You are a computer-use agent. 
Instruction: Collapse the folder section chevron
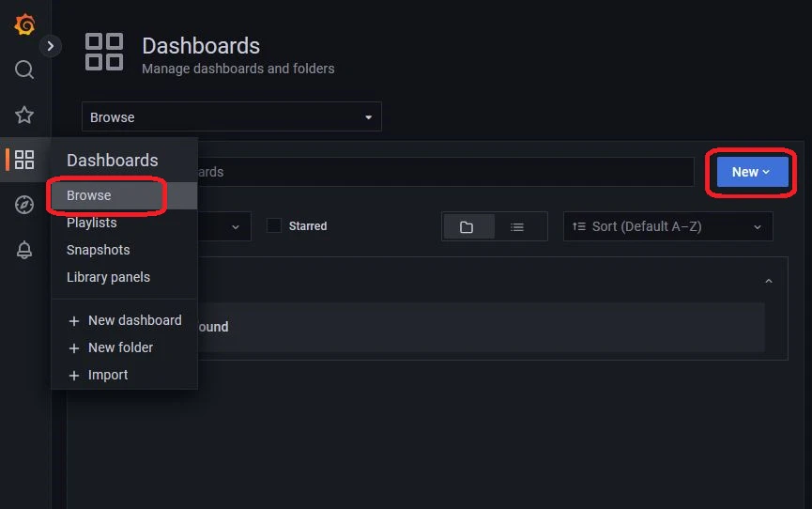click(769, 281)
